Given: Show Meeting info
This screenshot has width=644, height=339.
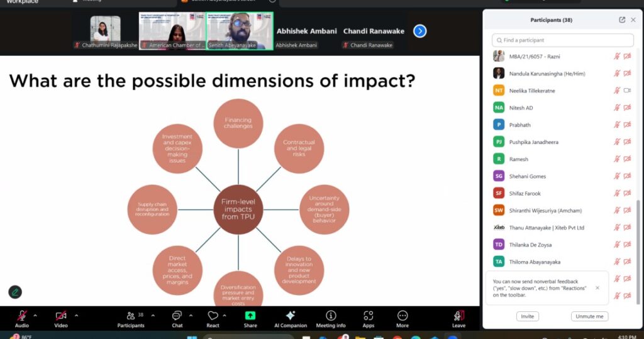Looking at the screenshot, I should pyautogui.click(x=331, y=319).
